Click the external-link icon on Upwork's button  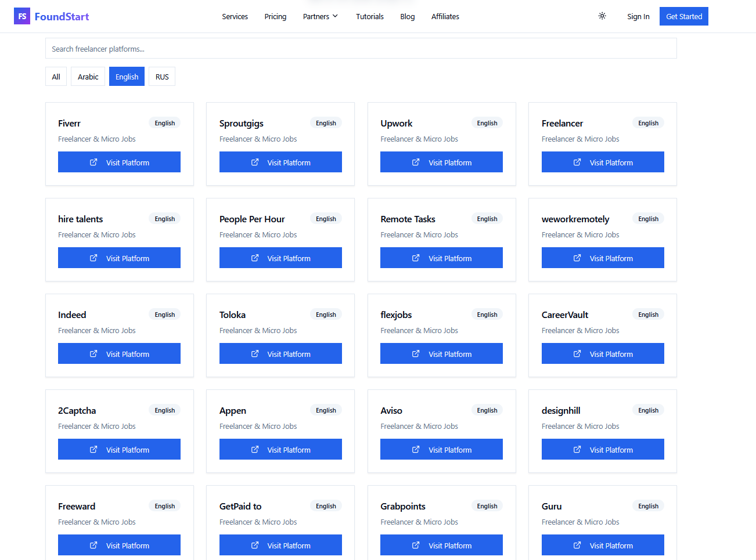pos(416,162)
